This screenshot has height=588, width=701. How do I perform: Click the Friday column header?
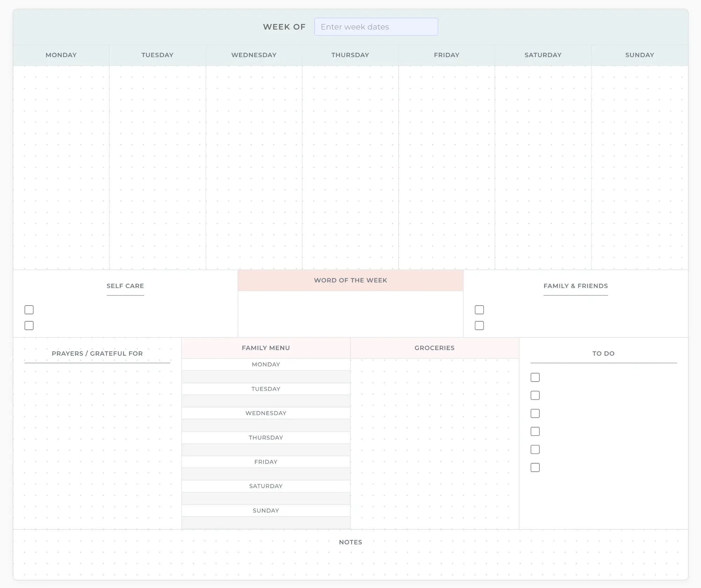point(447,55)
